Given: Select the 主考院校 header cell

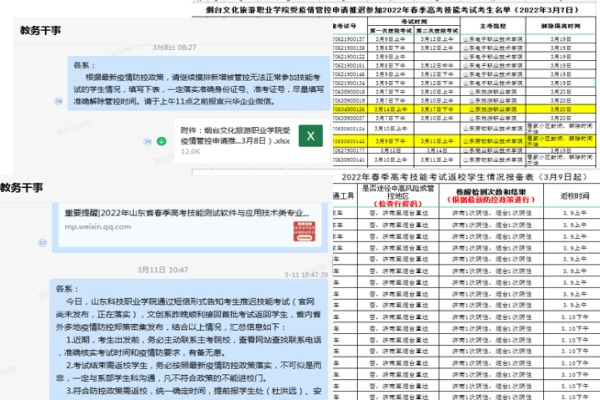Looking at the screenshot, I should point(493,26).
